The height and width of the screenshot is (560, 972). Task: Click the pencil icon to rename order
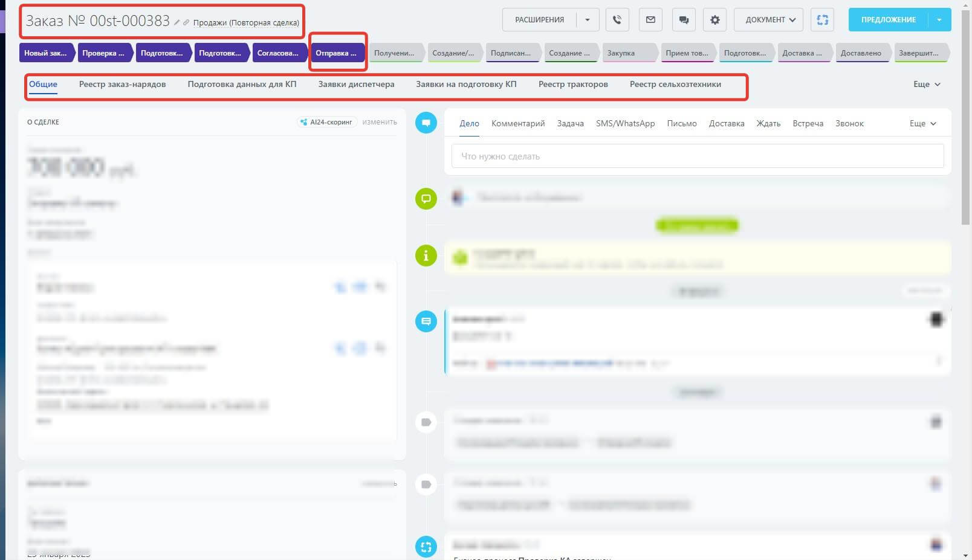tap(177, 23)
